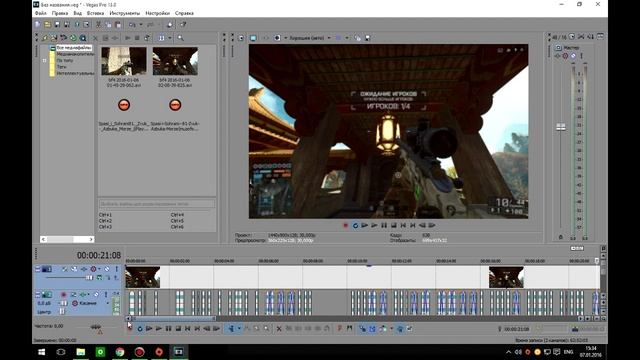Open the Undo history dropdown arrow

coord(141,24)
